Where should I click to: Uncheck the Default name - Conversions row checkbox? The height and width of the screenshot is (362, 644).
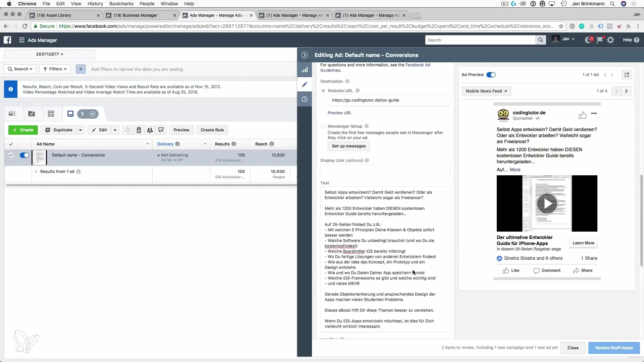(x=11, y=155)
